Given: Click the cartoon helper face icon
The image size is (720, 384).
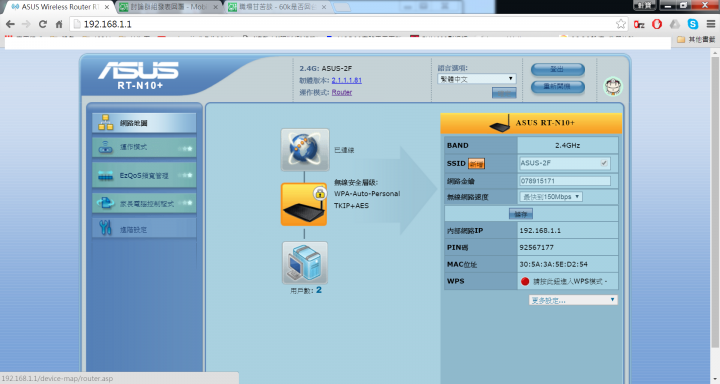Looking at the screenshot, I should [613, 86].
